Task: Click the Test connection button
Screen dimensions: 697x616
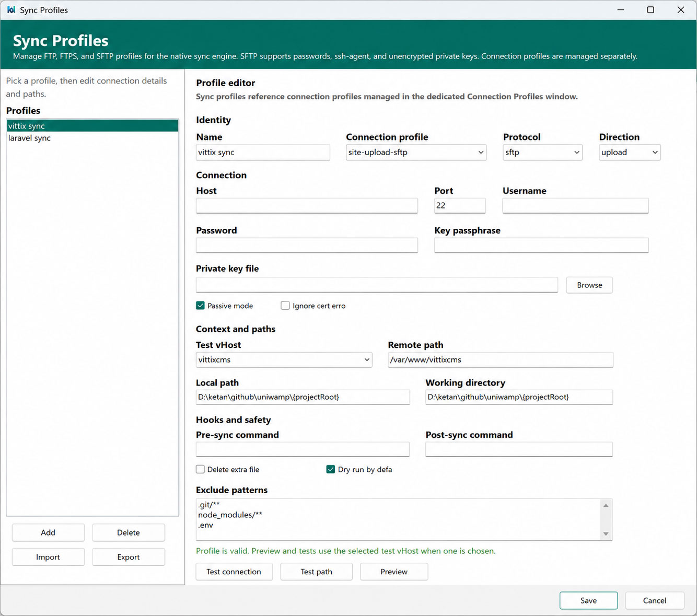Action: point(234,572)
